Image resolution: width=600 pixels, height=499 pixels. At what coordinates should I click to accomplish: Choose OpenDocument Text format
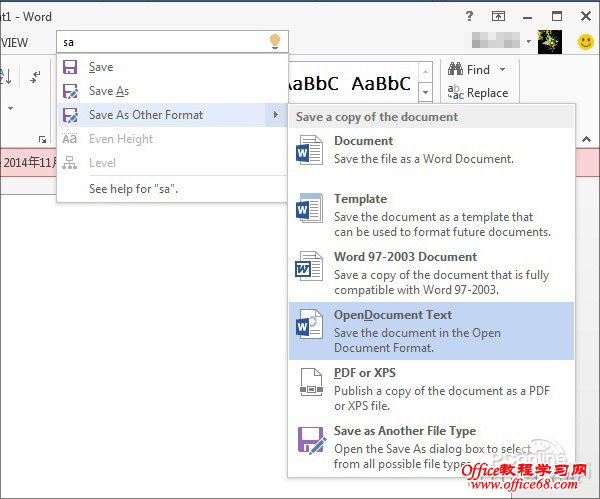point(432,331)
